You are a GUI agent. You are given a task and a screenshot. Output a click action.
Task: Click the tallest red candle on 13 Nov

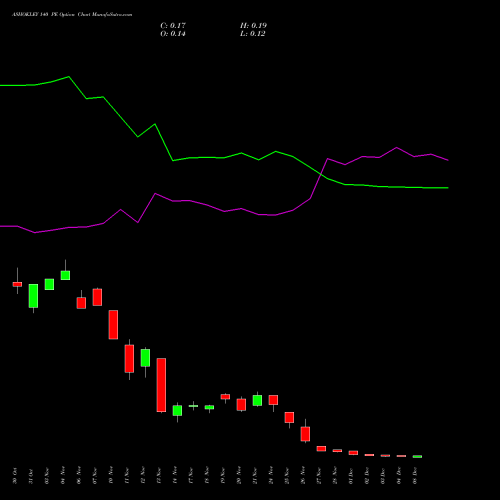click(x=161, y=385)
